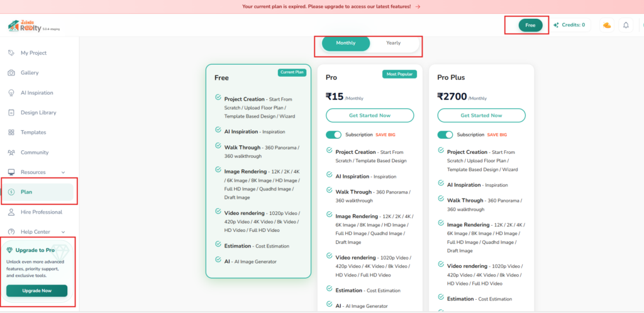Expand the Help Center menu chevron
644x313 pixels.
pos(63,233)
